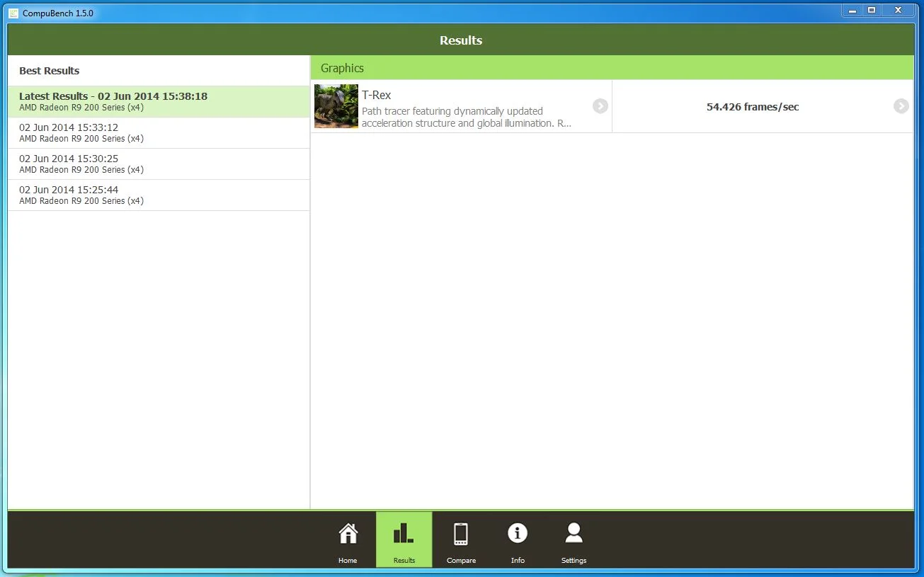Viewport: 924px width, 577px height.
Task: Expand T-Rex test details arrow
Action: (x=600, y=106)
